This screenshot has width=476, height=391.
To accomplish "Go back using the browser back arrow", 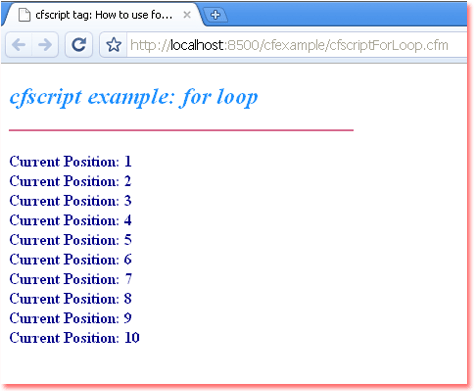I will pyautogui.click(x=19, y=45).
